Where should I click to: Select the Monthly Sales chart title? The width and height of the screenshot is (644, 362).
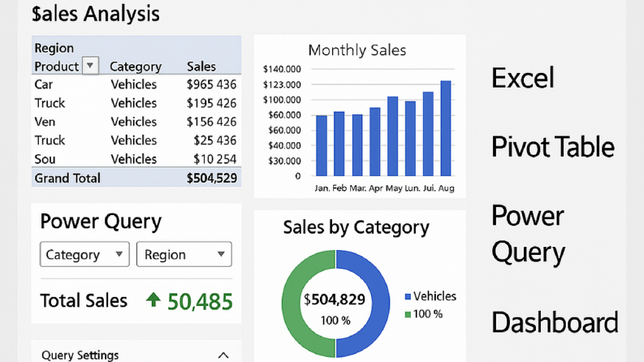click(x=357, y=50)
